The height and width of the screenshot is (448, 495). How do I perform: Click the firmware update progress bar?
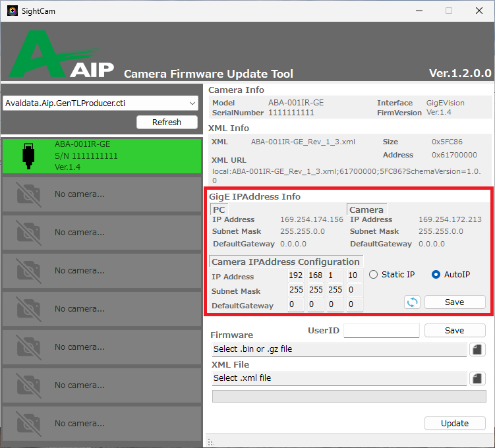[349, 396]
